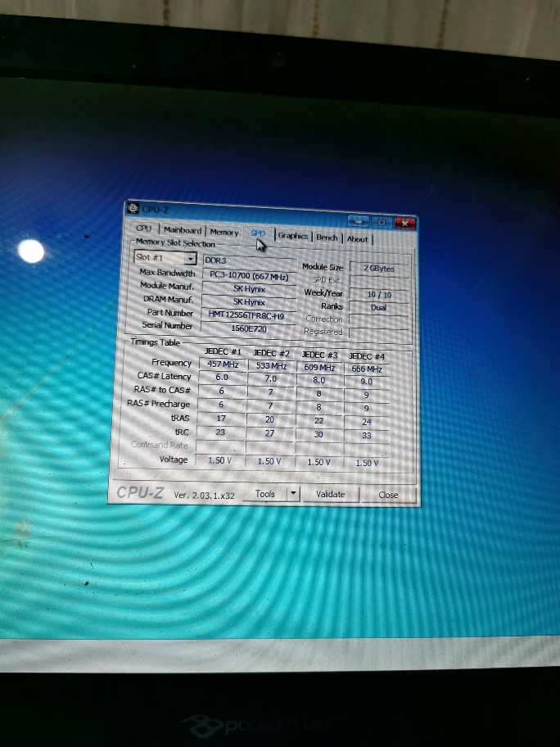
Task: Go to the Graphics tab
Action: point(293,236)
